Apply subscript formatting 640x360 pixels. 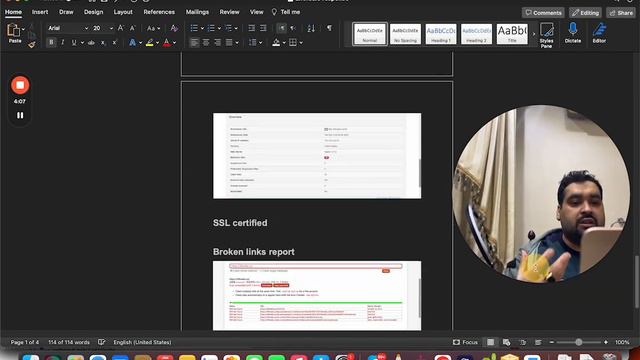point(103,42)
